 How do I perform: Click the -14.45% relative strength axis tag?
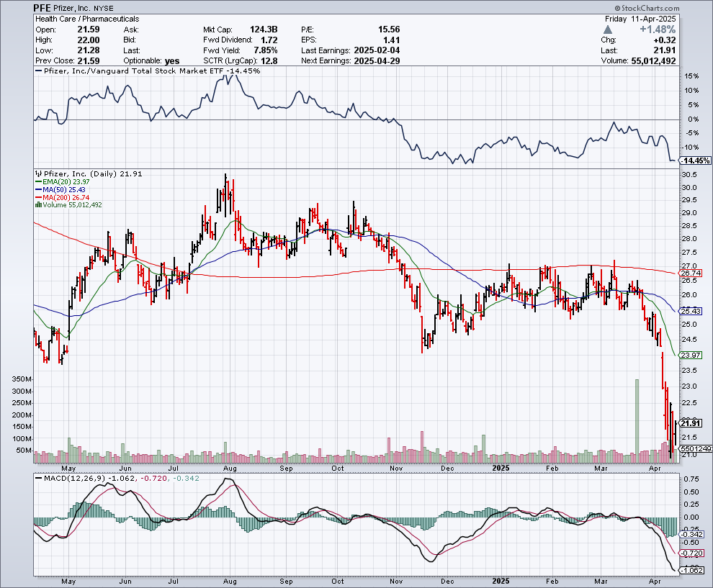pyautogui.click(x=695, y=160)
